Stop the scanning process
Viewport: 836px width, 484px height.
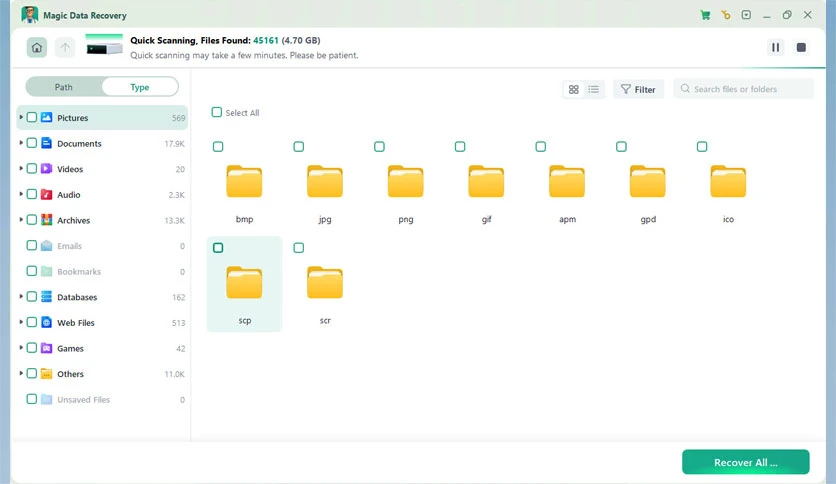pos(801,47)
